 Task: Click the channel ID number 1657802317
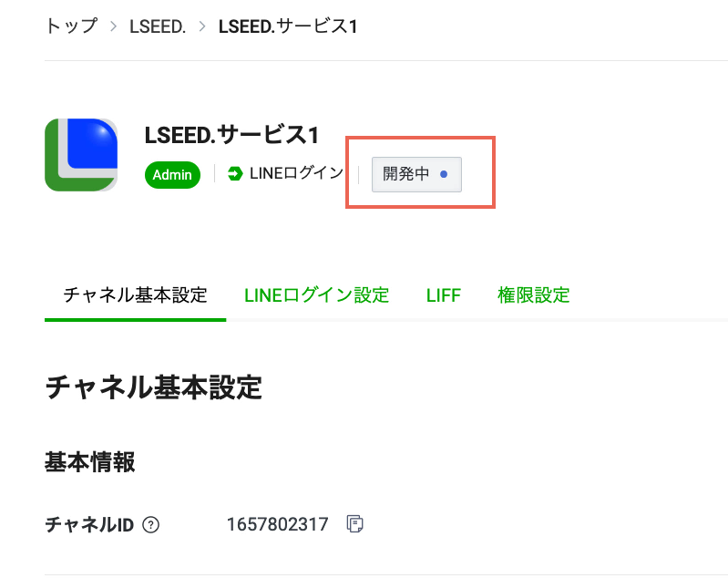pos(277,525)
